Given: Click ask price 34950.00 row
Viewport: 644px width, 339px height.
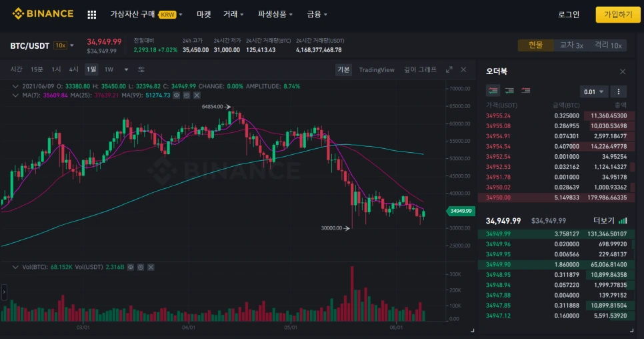Looking at the screenshot, I should [x=557, y=198].
